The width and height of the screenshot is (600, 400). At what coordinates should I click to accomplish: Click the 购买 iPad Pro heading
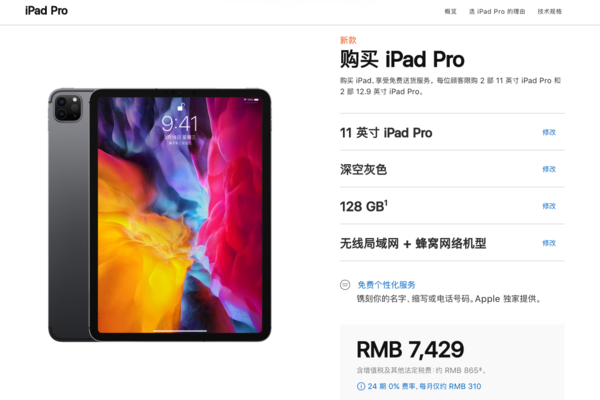(x=402, y=59)
